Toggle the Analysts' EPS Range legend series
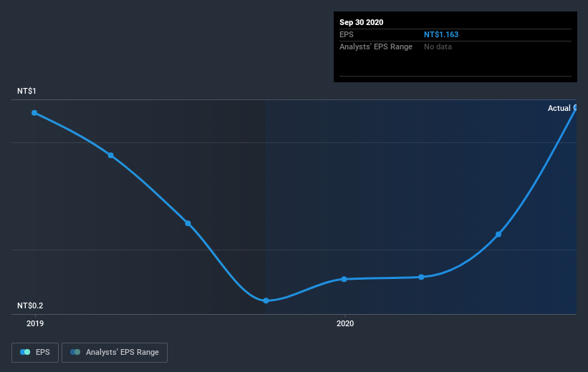 coord(115,352)
